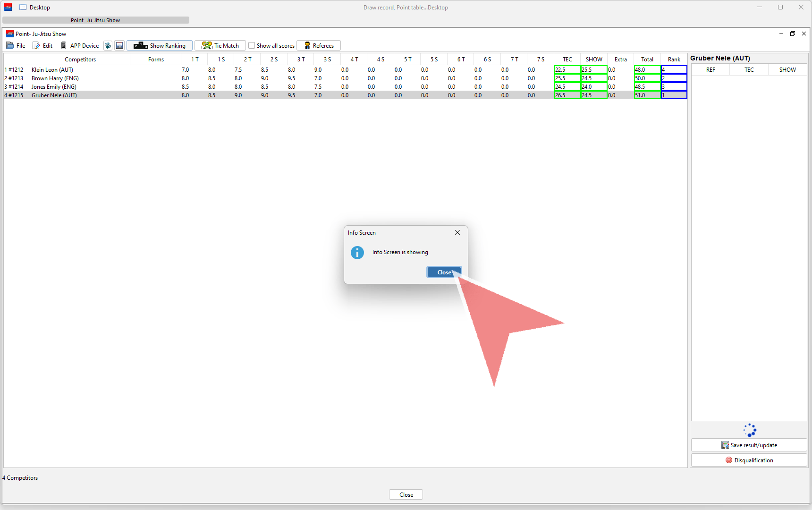Screen dimensions: 812x510
Task: Click Save result/update button
Action: [x=749, y=445]
